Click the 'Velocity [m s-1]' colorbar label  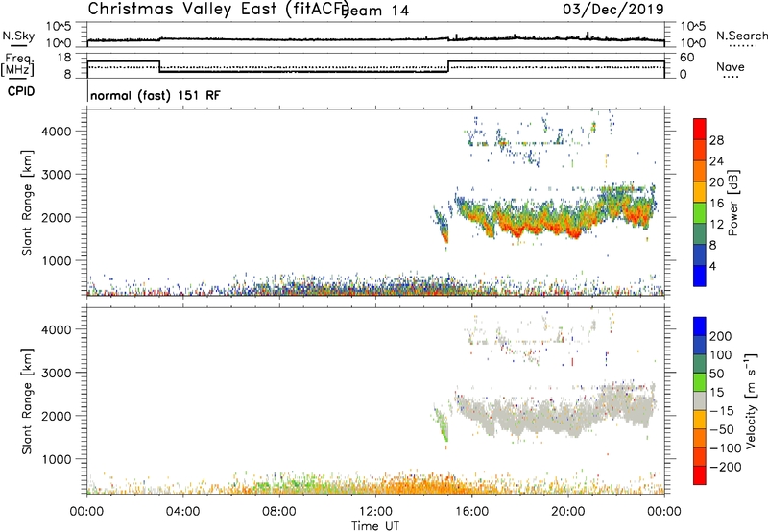point(750,400)
